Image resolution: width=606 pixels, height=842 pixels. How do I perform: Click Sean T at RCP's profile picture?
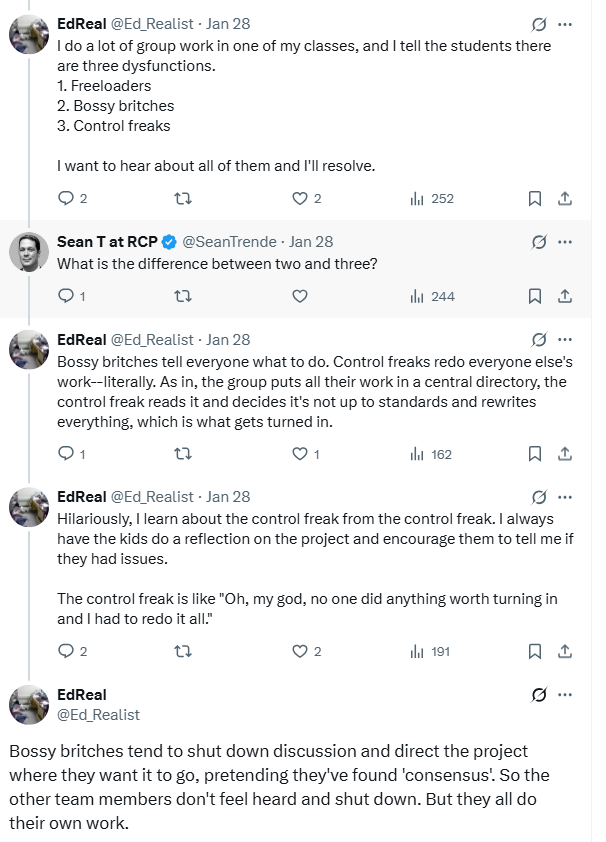29,252
